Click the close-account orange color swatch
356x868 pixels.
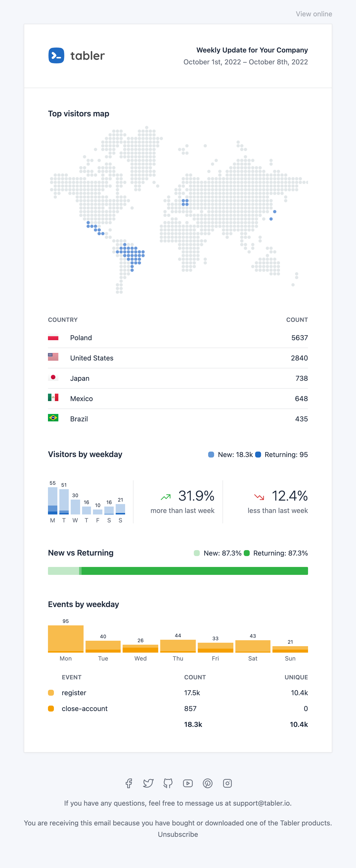(x=51, y=708)
